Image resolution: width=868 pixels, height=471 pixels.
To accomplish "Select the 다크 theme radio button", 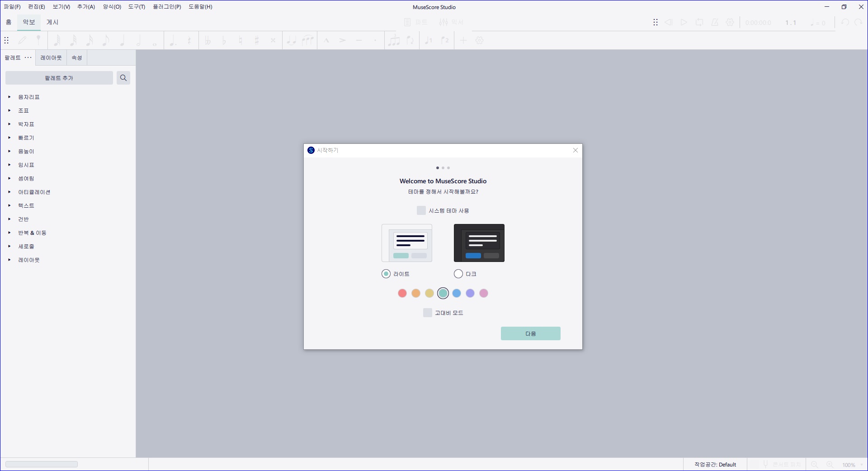I will [458, 274].
